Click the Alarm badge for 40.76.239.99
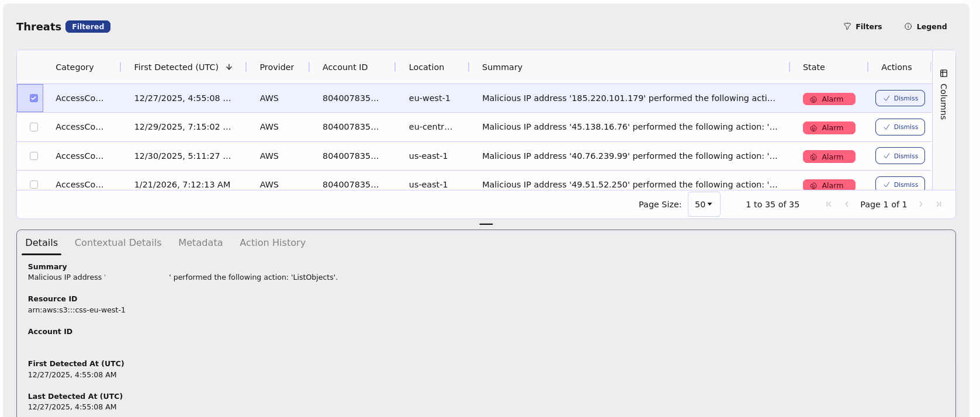 [x=828, y=157]
